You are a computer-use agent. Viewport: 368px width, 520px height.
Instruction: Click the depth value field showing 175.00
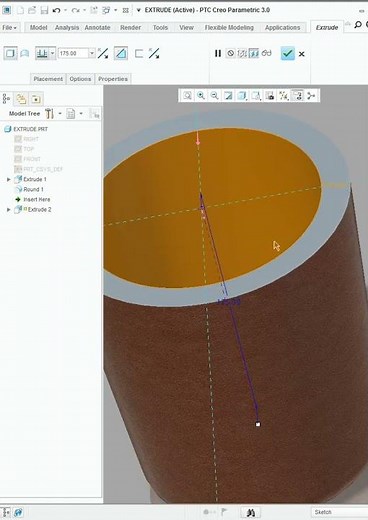(73, 53)
